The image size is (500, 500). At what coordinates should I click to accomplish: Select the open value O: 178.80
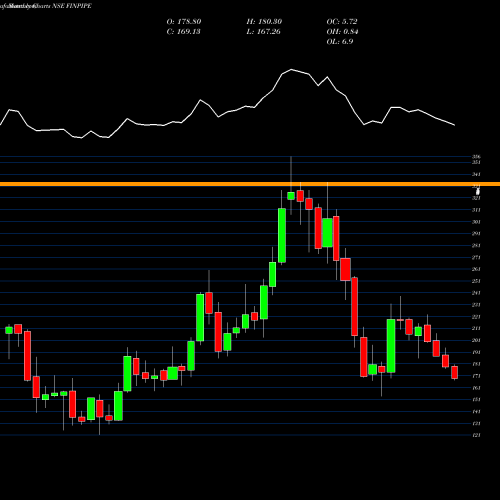tap(184, 22)
